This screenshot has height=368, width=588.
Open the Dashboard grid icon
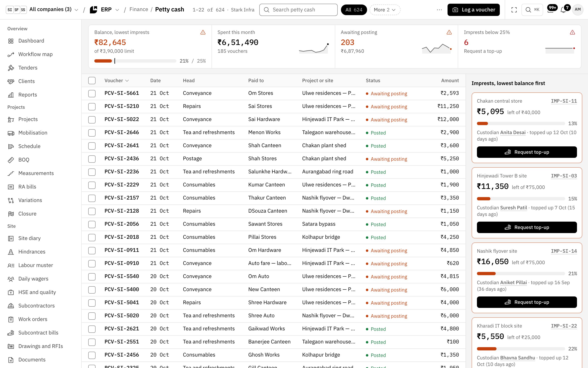11,41
